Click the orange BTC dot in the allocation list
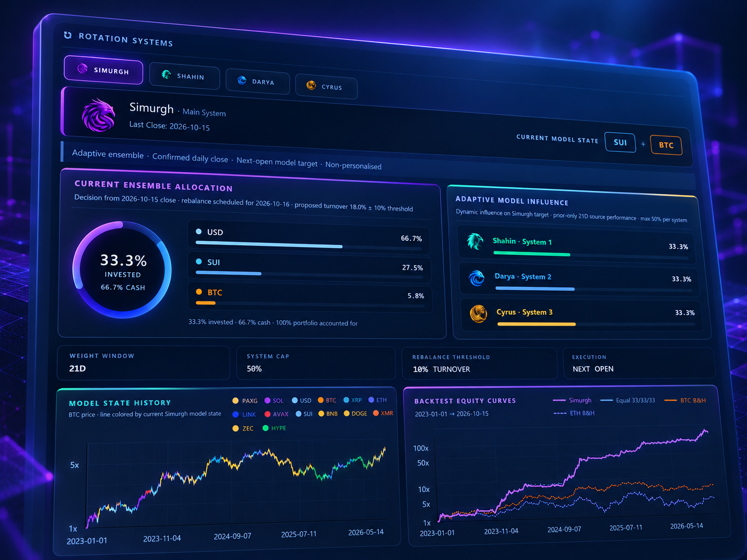Viewport: 747px width, 560px height. coord(199,292)
